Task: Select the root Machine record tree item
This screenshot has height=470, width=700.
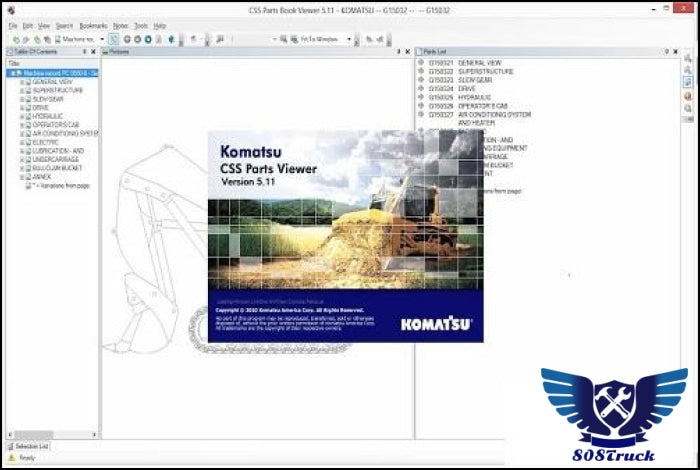Action: 55,73
